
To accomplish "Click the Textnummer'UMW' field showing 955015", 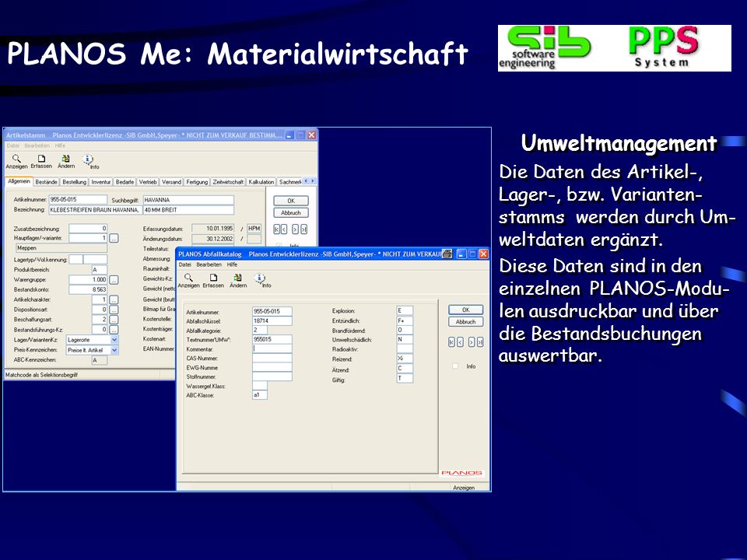I will (x=272, y=340).
